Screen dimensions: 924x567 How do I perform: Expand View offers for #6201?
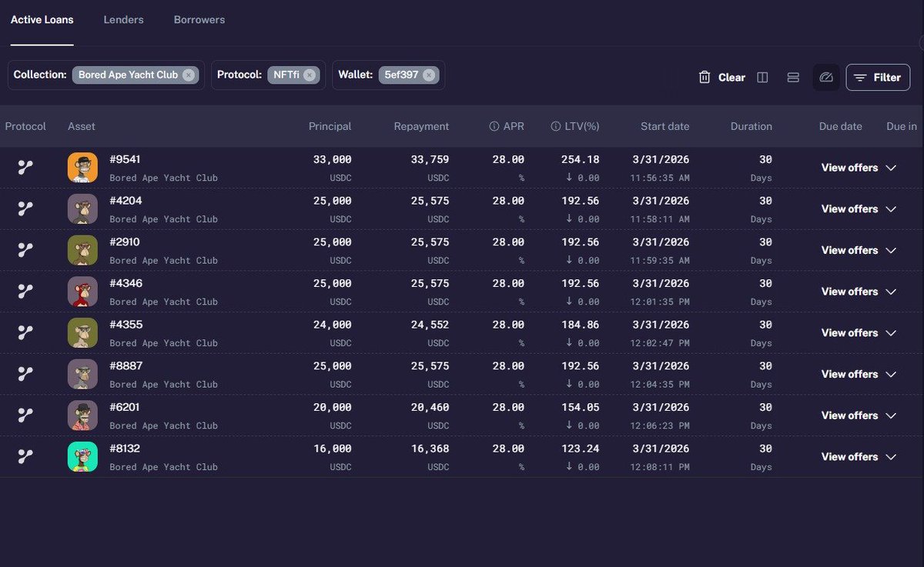[859, 415]
